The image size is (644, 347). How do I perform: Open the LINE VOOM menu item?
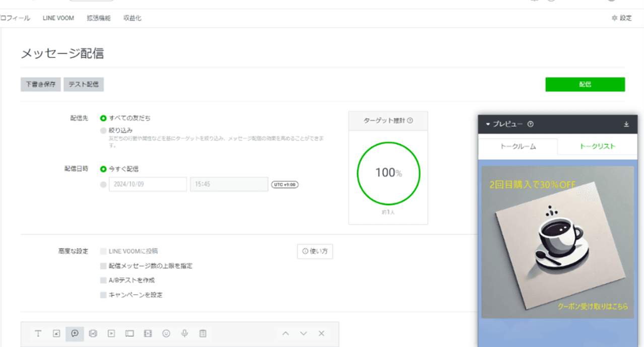tap(58, 18)
